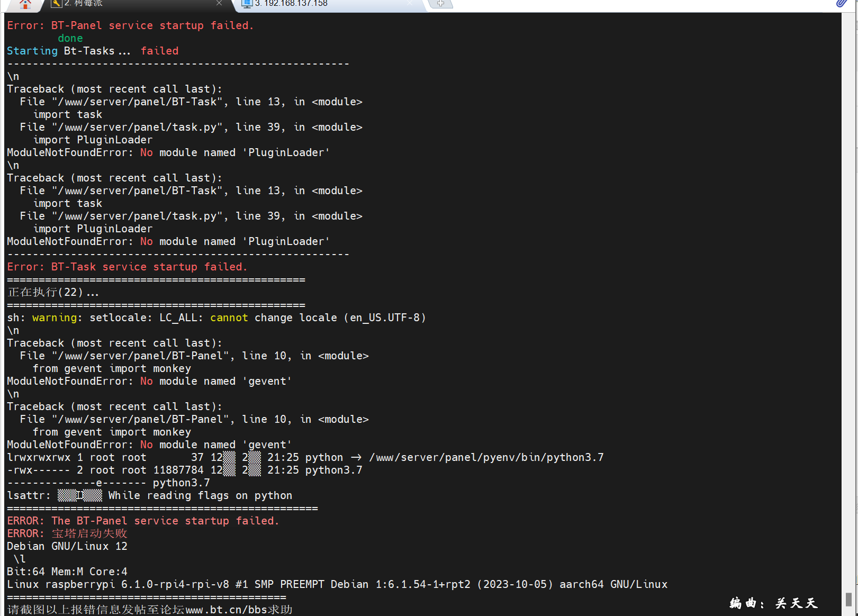Click the 'Debian GNU/Linux 12' text

coord(67,546)
